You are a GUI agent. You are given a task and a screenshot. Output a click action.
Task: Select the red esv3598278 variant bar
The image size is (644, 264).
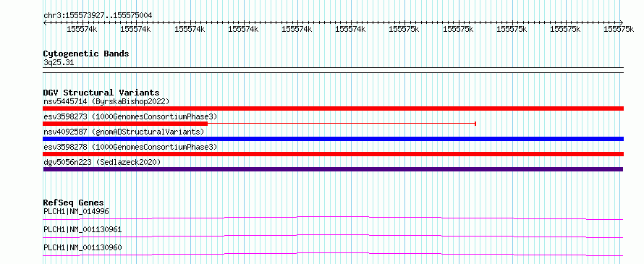pyautogui.click(x=333, y=154)
